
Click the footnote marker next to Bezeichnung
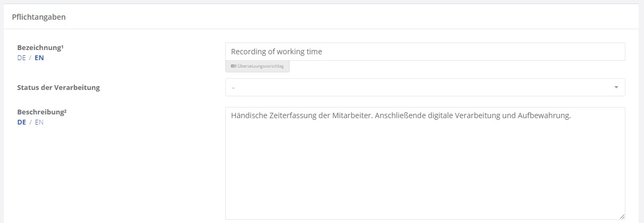tap(62, 46)
